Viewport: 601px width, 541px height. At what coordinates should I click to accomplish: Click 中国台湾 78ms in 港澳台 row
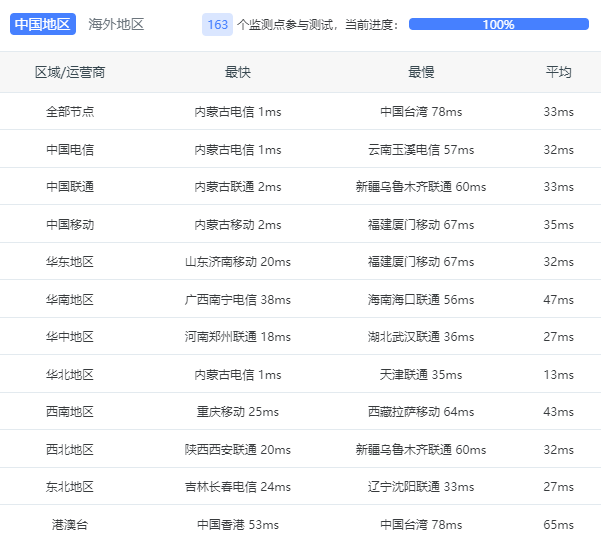tap(421, 525)
